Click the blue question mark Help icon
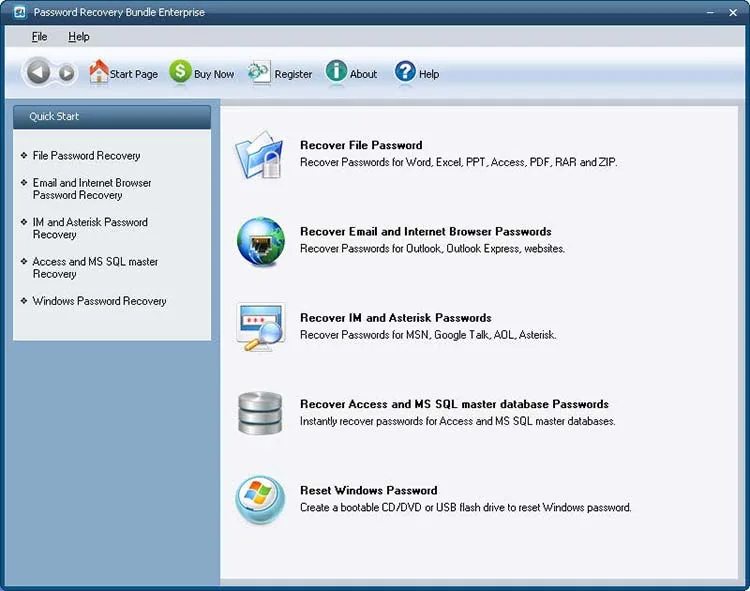Viewport: 750px width, 591px height. point(405,72)
